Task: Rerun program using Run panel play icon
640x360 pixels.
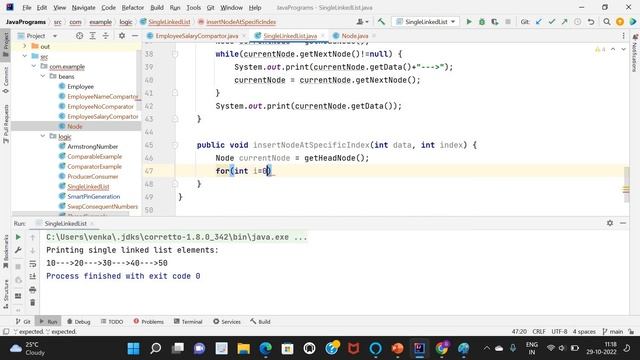Action: (18, 237)
